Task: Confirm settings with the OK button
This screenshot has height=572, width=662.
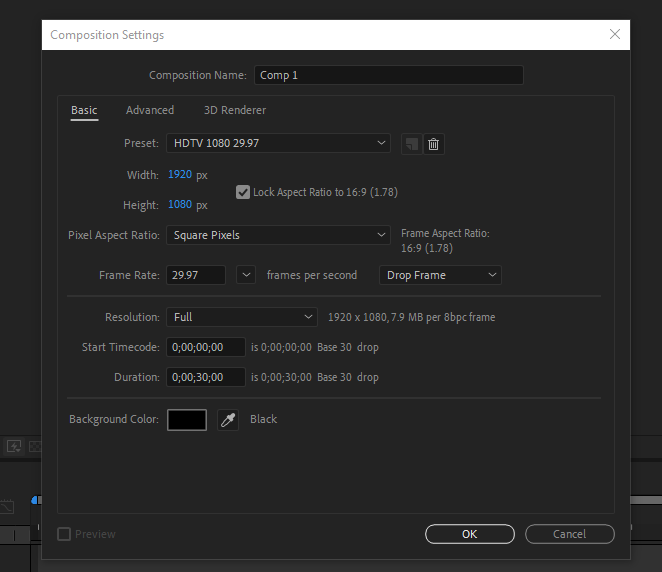Action: point(469,534)
